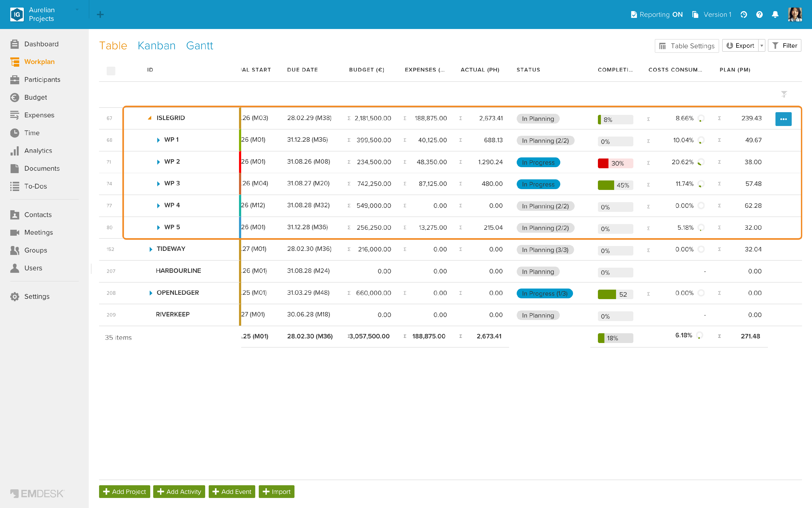Expand the WP 1 row
This screenshot has width=812, height=508.
(158, 140)
